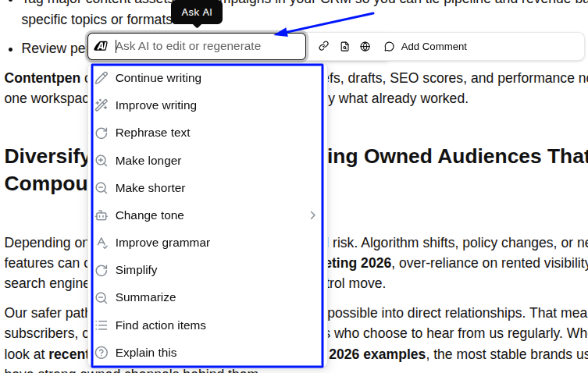Choose Make longer option
This screenshot has height=373, width=588.
[207, 161]
